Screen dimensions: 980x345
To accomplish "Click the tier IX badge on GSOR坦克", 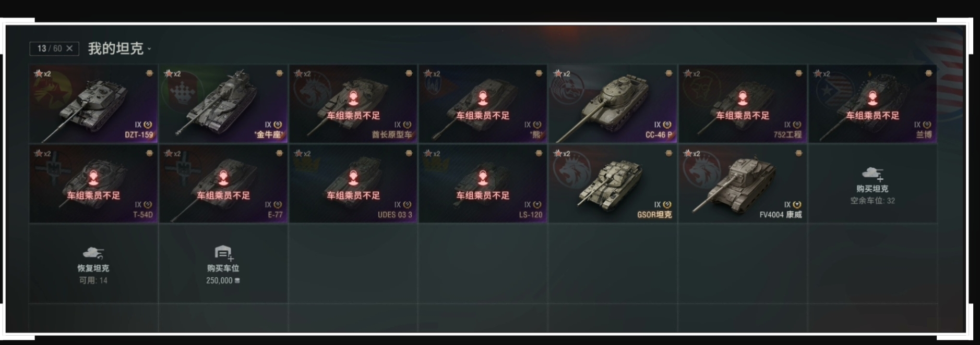I will [663, 205].
